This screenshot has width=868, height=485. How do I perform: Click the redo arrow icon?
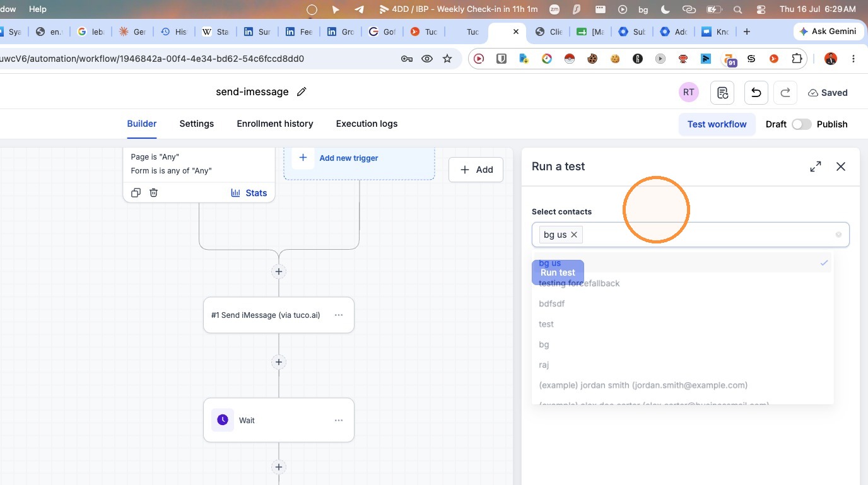coord(785,93)
